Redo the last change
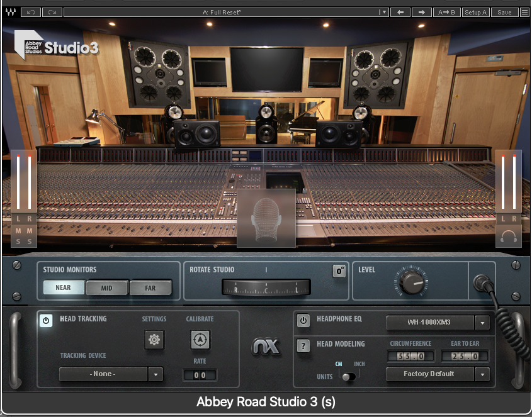The width and height of the screenshot is (532, 417). (x=52, y=12)
